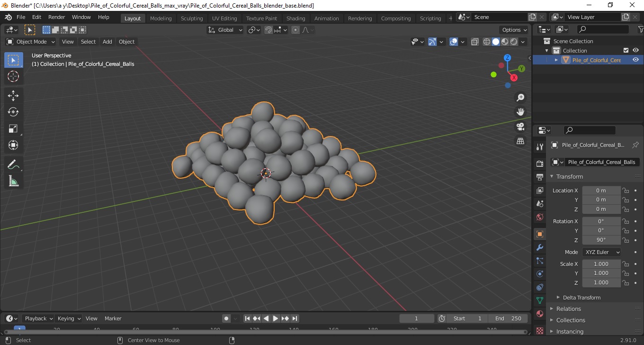Toggle the camera view icon
Viewport: 644px width, 345px height.
(520, 127)
